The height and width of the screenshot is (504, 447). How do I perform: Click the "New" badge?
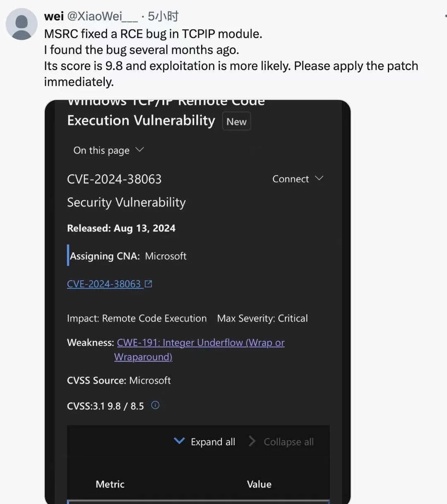236,121
